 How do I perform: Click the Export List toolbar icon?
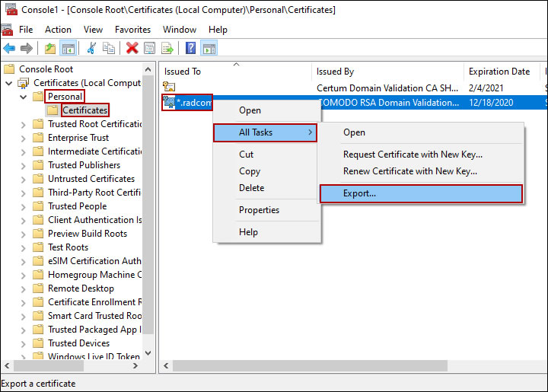coord(167,49)
